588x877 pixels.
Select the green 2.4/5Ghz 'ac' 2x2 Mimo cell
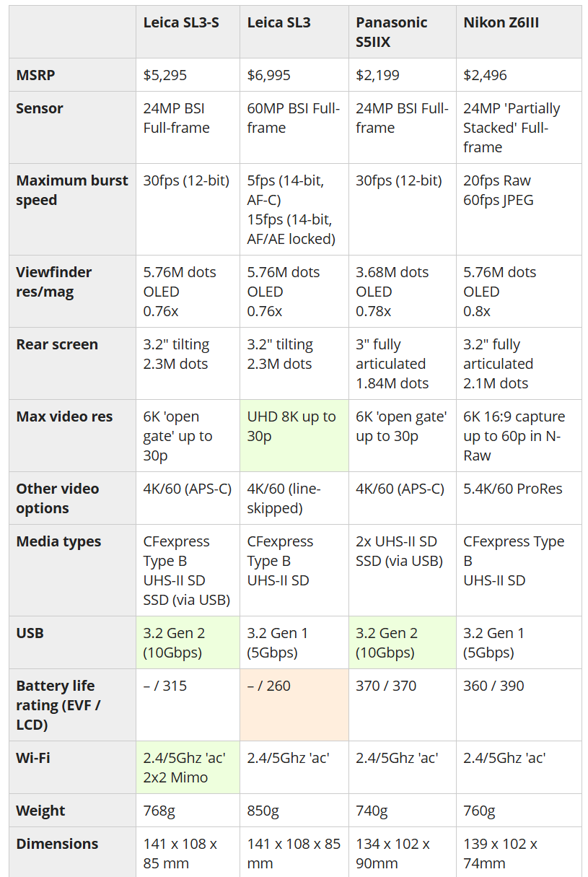pyautogui.click(x=188, y=767)
